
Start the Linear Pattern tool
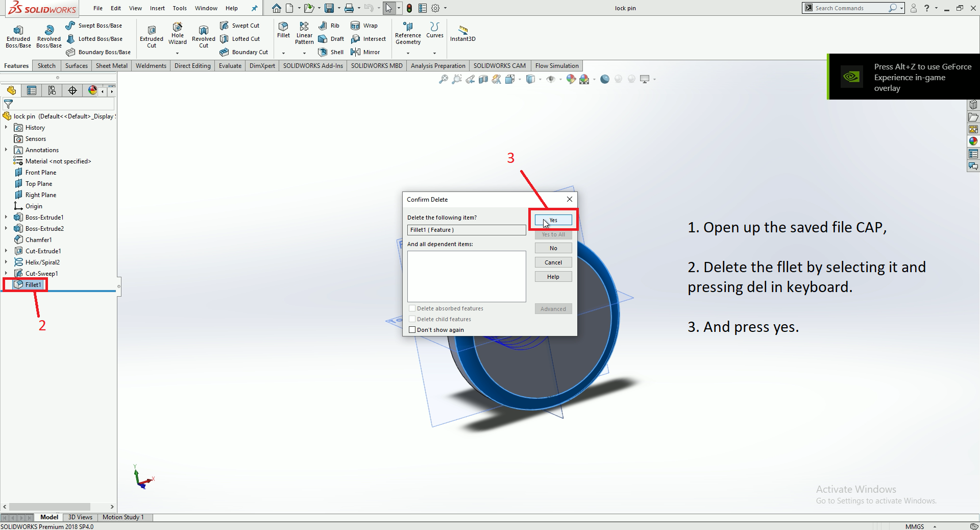coord(304,33)
